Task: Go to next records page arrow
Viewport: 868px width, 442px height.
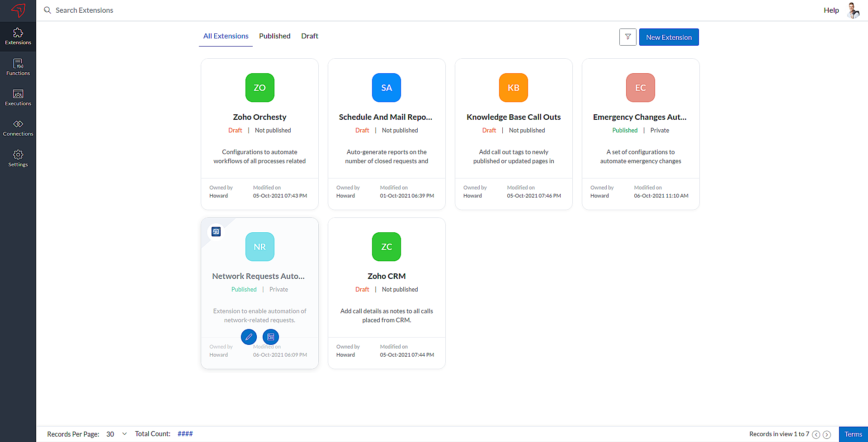Action: click(827, 434)
